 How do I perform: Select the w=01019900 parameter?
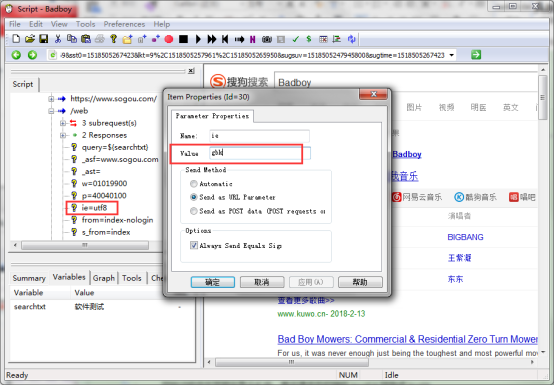click(104, 184)
